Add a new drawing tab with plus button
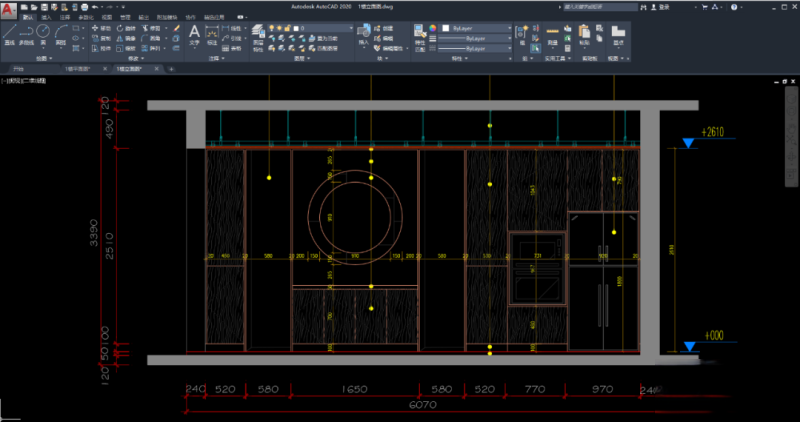The image size is (800, 422). click(171, 69)
